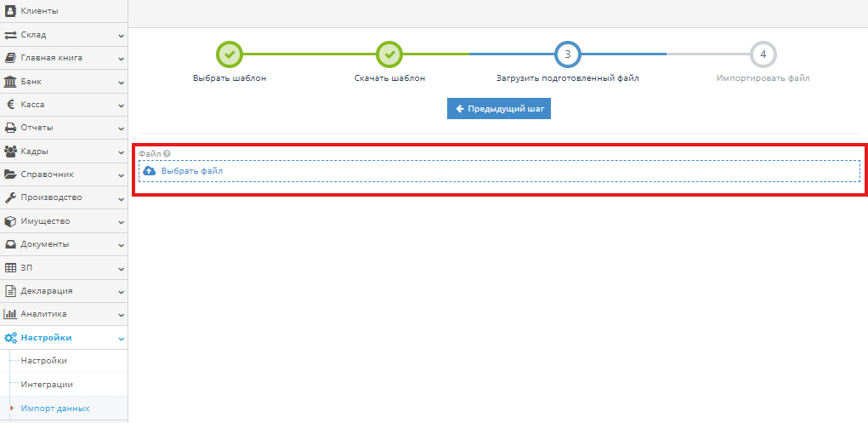Click the warehouse transfer arrows icon
This screenshot has width=868, height=423.
click(11, 35)
